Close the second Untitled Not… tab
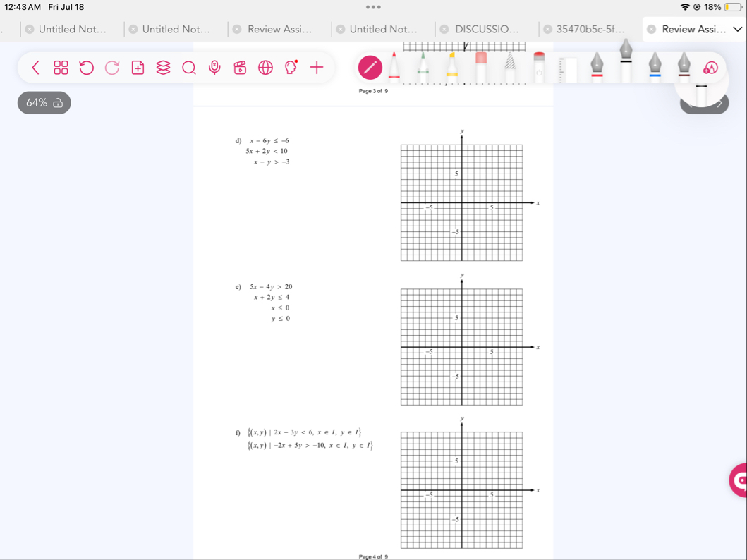Screen dimensions: 747x560 [x=133, y=29]
